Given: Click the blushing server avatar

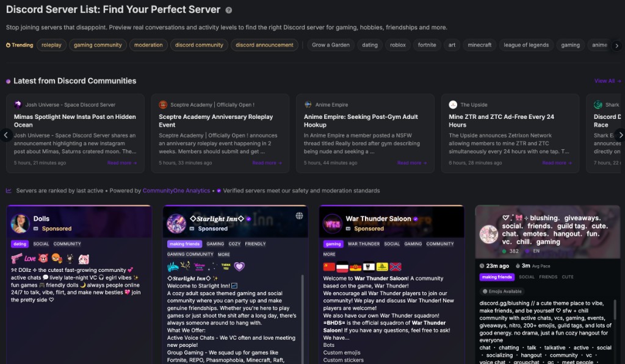Looking at the screenshot, I should click(x=489, y=234).
